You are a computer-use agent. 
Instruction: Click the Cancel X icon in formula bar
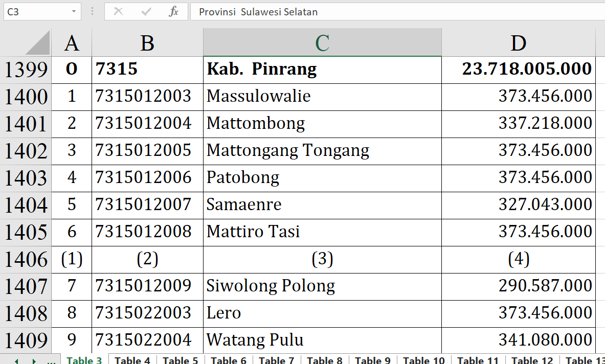click(x=118, y=12)
